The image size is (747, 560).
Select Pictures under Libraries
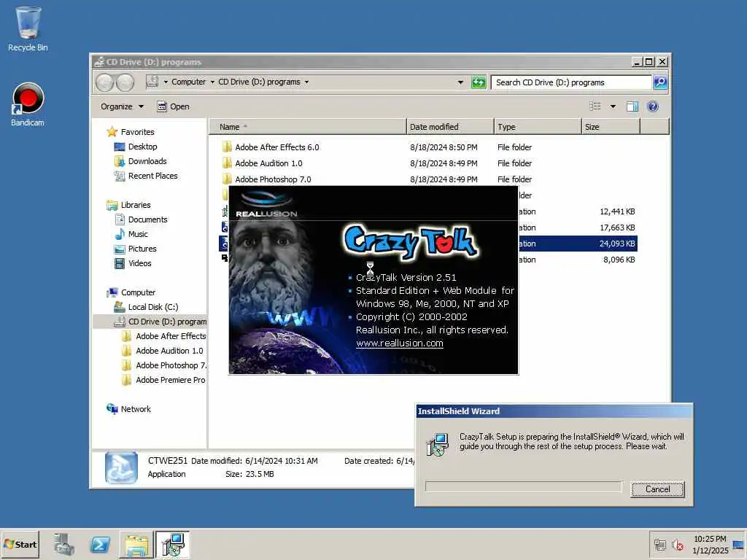[142, 249]
